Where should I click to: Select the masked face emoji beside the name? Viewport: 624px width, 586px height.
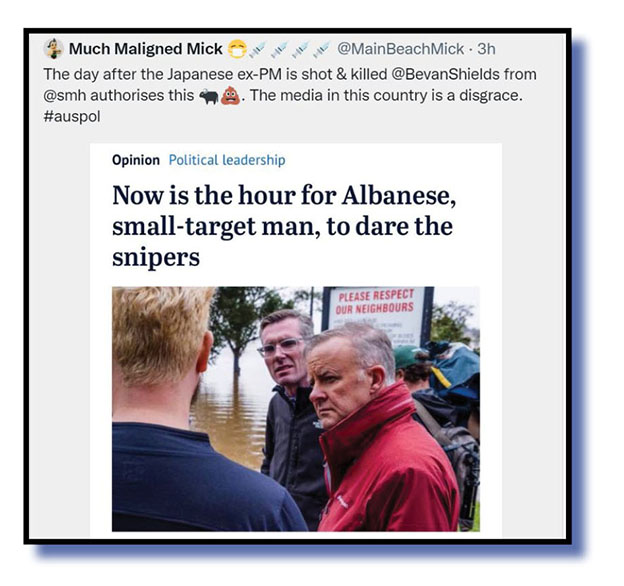(237, 49)
